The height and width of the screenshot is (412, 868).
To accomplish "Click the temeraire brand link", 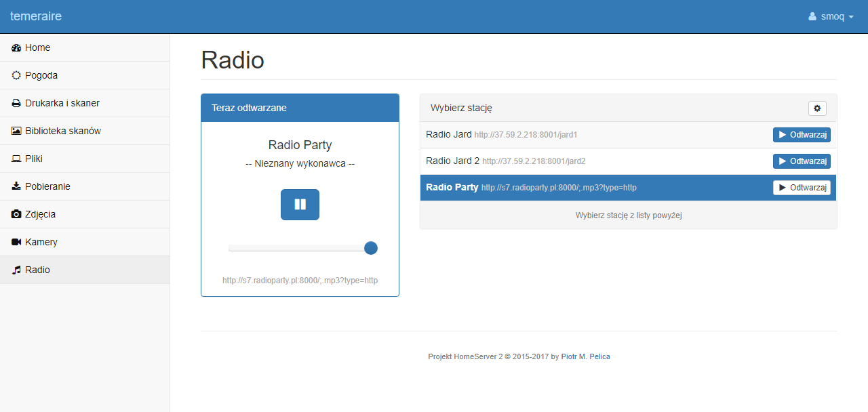I will pyautogui.click(x=36, y=16).
